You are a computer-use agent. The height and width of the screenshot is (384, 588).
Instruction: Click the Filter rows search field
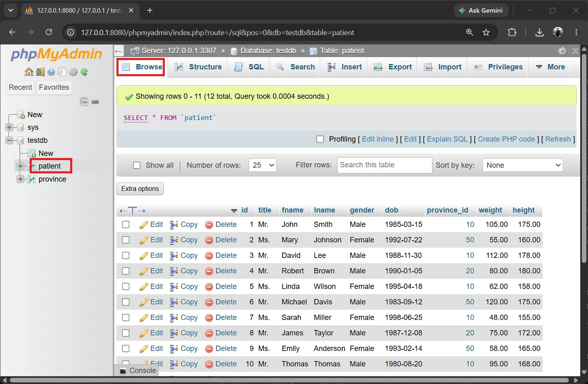pyautogui.click(x=385, y=165)
